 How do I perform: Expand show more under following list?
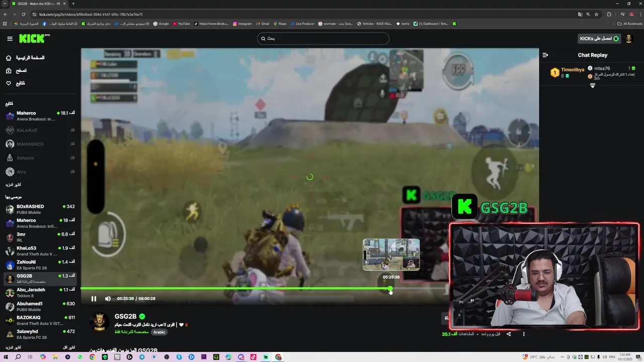tap(13, 185)
